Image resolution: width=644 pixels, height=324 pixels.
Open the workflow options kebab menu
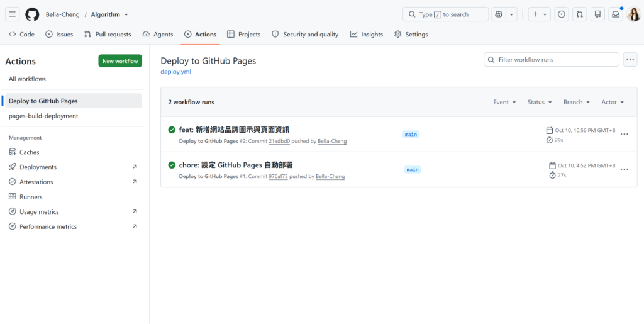(630, 60)
